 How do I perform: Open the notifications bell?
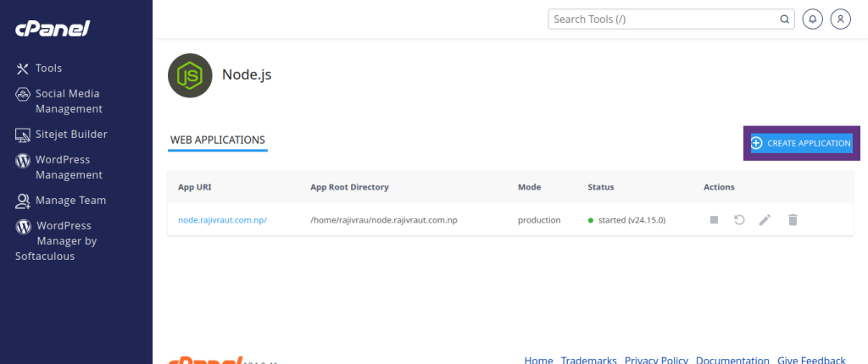[813, 19]
